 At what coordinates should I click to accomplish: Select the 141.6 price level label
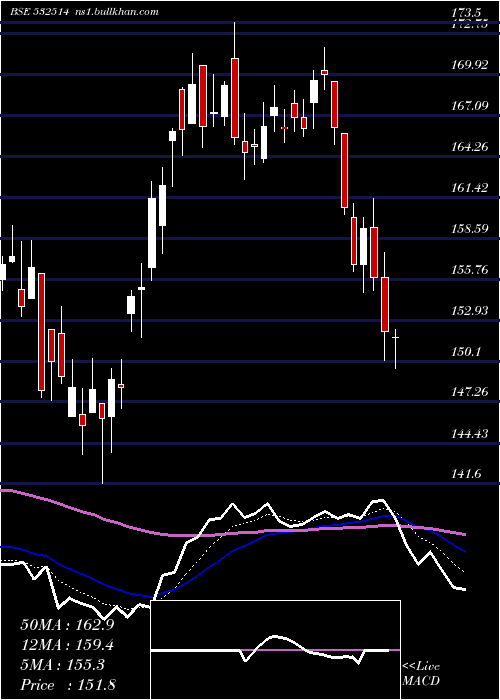(x=467, y=474)
